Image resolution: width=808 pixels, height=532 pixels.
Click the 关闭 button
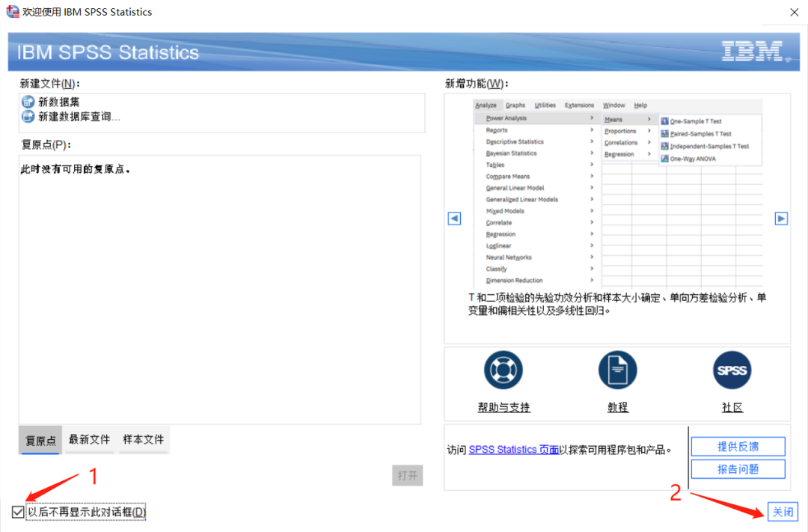pos(783,511)
